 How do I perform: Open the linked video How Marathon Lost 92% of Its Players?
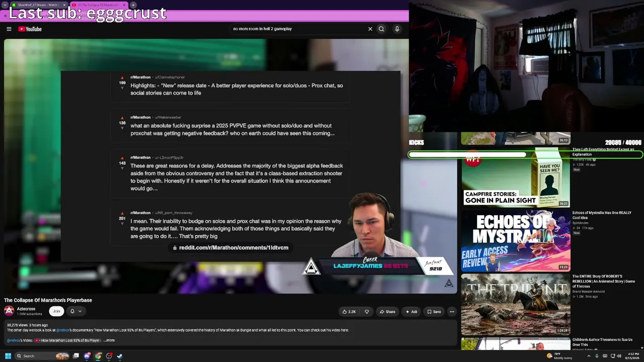pos(67,340)
